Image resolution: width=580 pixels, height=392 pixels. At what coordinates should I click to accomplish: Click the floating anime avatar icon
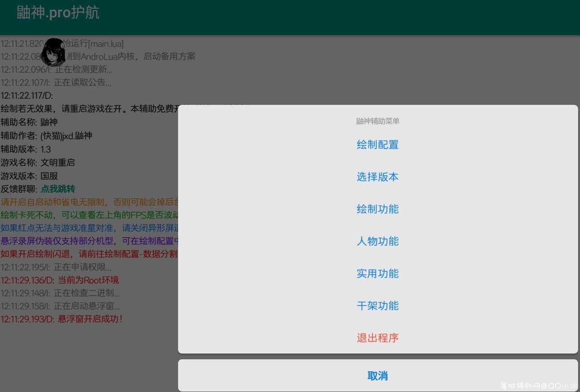[53, 52]
